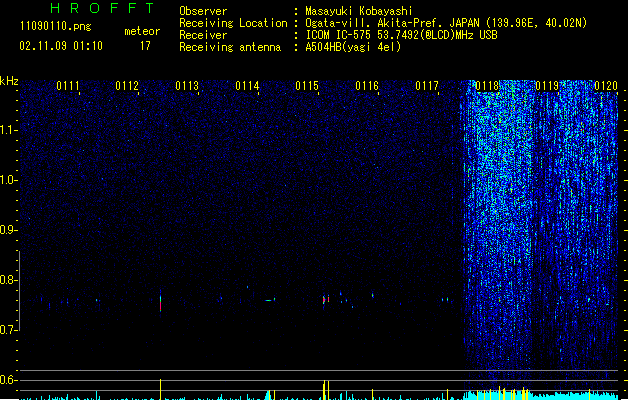Screen dimensions: 629x400
Task: Click the Receiver field label
Action: (203, 35)
